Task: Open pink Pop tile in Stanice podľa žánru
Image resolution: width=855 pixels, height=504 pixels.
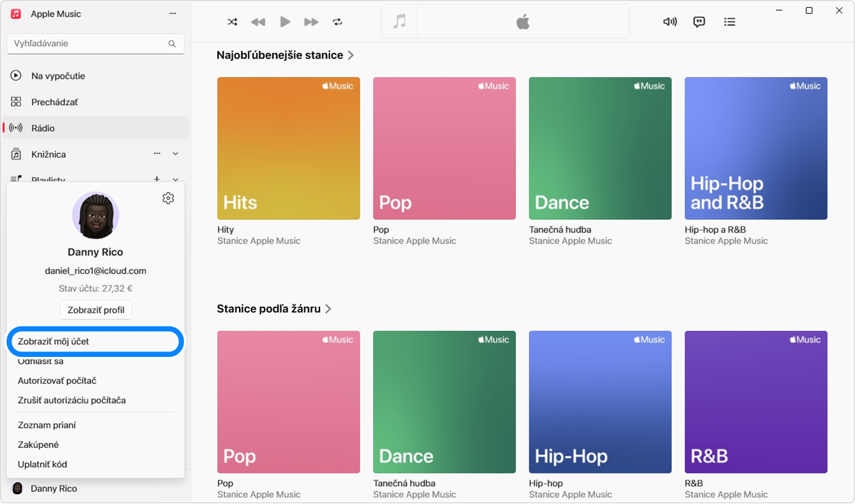Action: pyautogui.click(x=289, y=402)
